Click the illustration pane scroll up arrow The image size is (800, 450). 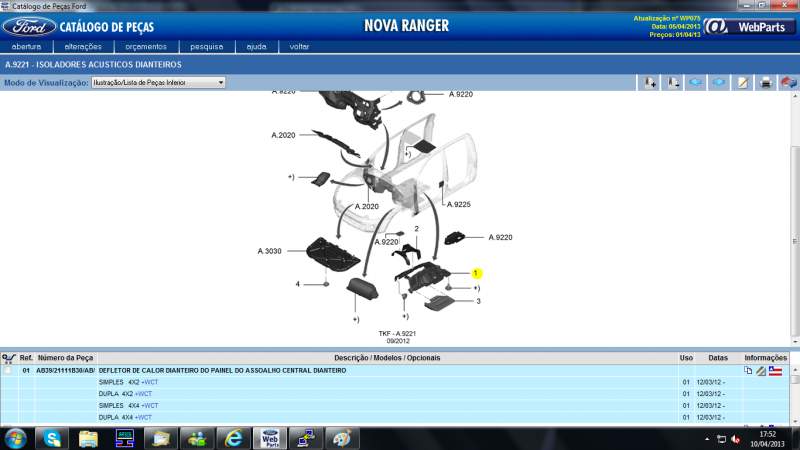(x=795, y=96)
